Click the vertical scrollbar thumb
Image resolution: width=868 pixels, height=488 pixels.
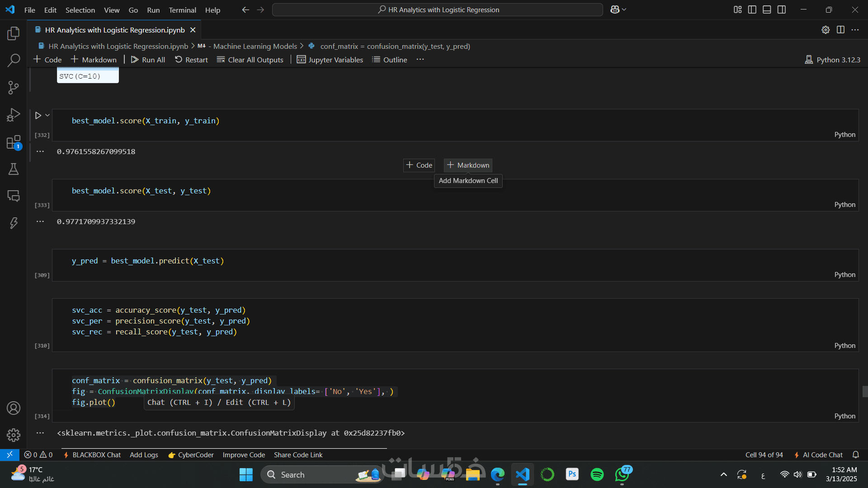[x=864, y=391]
